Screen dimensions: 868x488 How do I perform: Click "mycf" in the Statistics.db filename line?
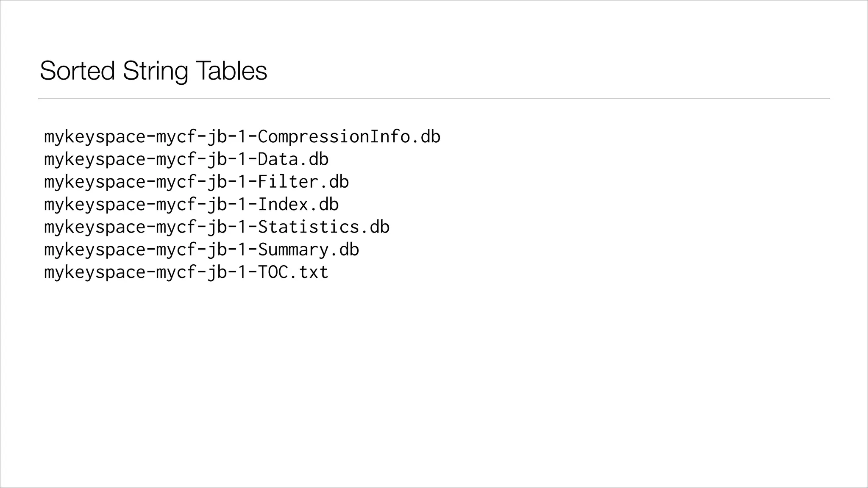[x=176, y=227]
